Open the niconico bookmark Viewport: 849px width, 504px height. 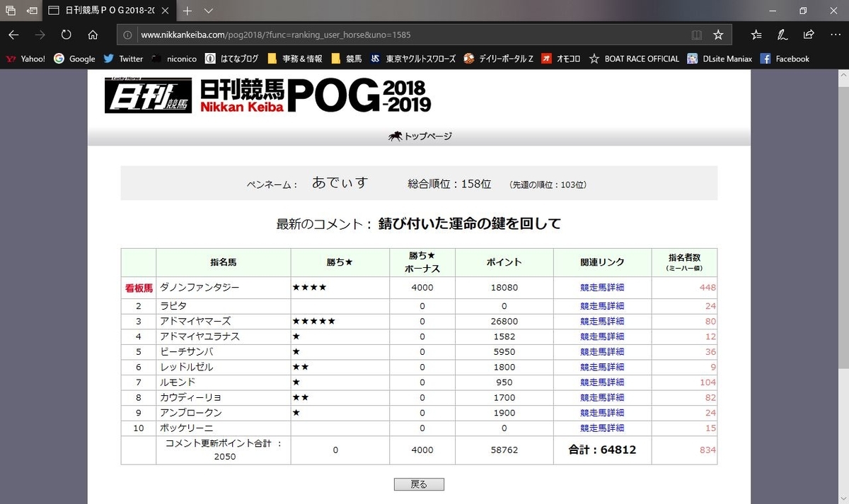pos(174,59)
